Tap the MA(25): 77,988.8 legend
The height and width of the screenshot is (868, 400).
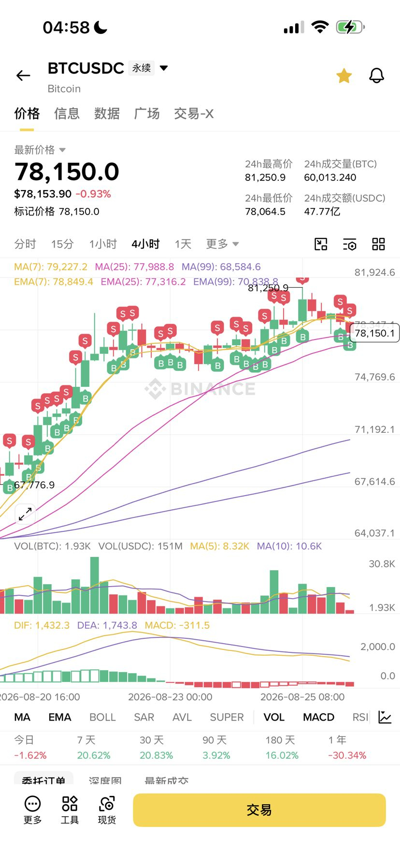(134, 267)
